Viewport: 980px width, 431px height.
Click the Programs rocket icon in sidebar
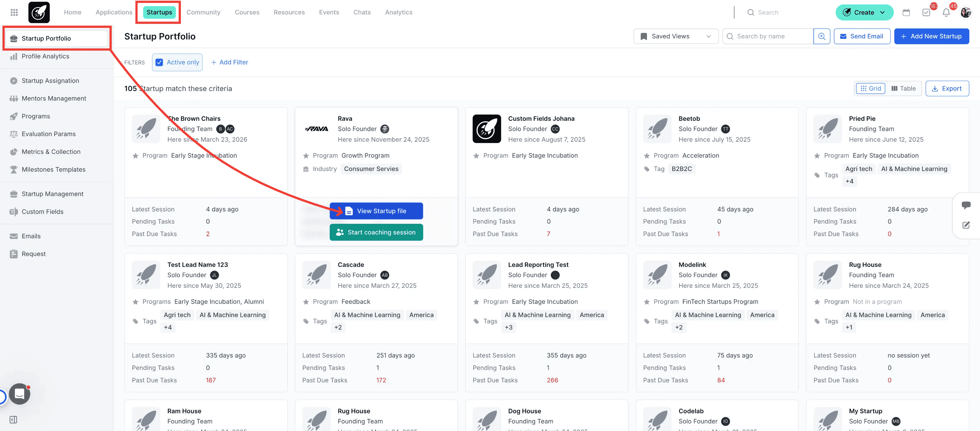14,117
